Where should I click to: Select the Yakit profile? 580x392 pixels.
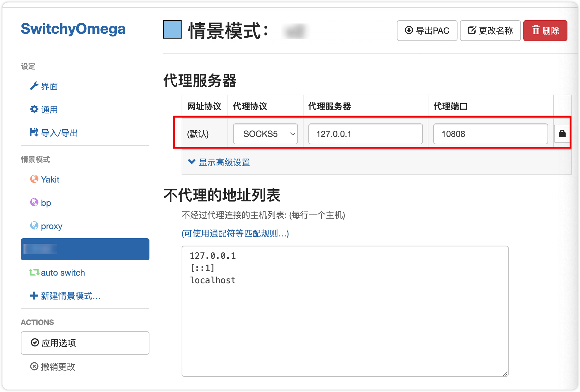[x=50, y=179]
